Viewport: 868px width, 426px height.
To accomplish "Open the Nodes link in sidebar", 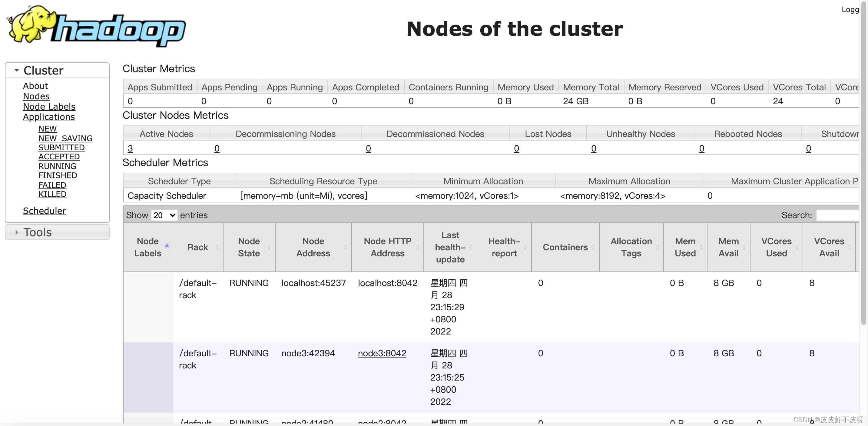I will pos(36,96).
